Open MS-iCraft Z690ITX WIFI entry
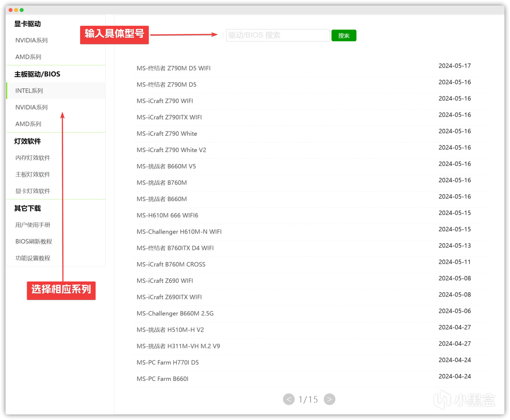 click(169, 297)
